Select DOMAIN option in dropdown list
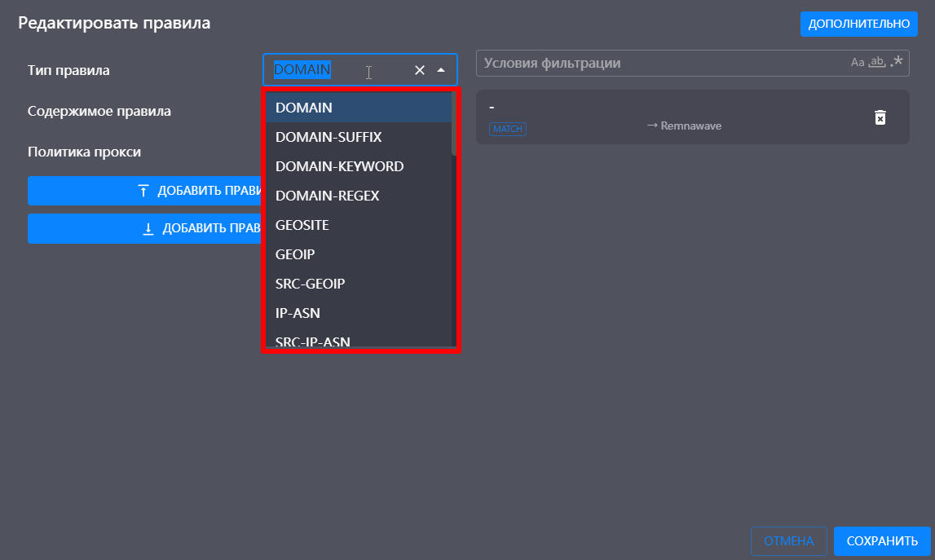Image resolution: width=935 pixels, height=560 pixels. tap(359, 108)
